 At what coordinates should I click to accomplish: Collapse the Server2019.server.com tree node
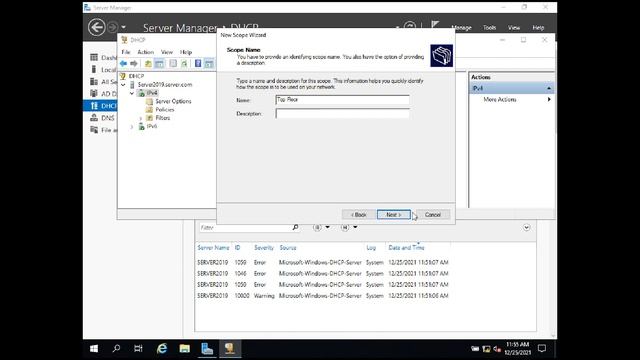click(124, 85)
